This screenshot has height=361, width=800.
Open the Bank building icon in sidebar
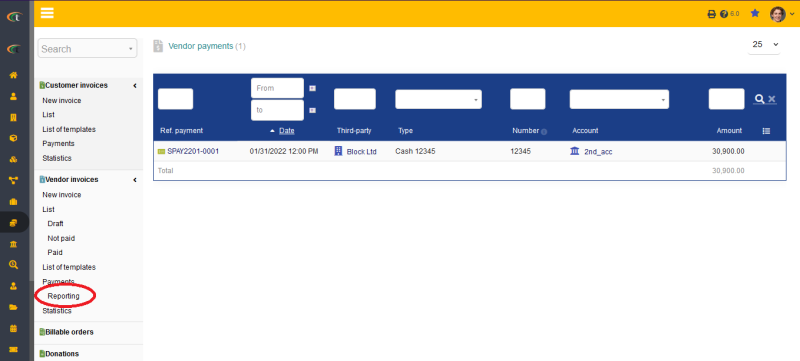point(14,244)
